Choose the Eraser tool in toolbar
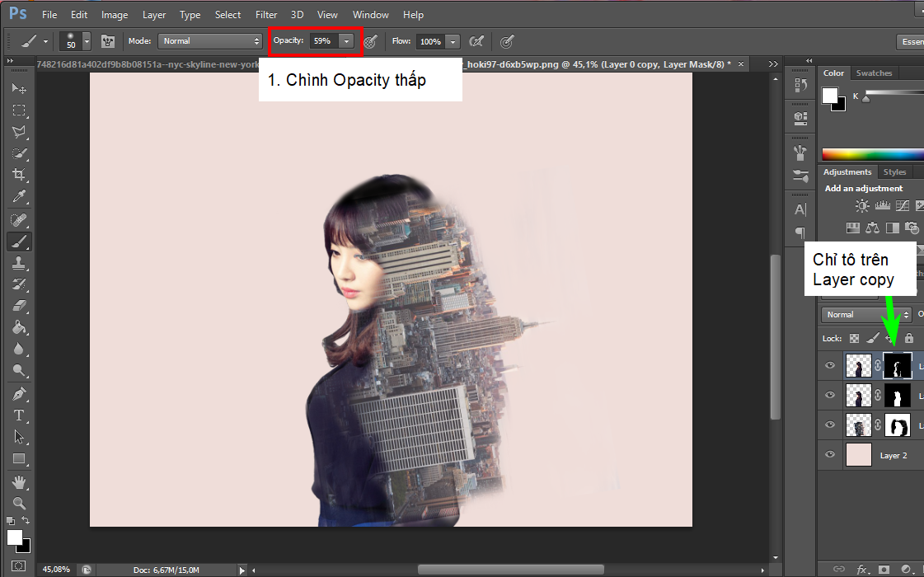 click(19, 306)
